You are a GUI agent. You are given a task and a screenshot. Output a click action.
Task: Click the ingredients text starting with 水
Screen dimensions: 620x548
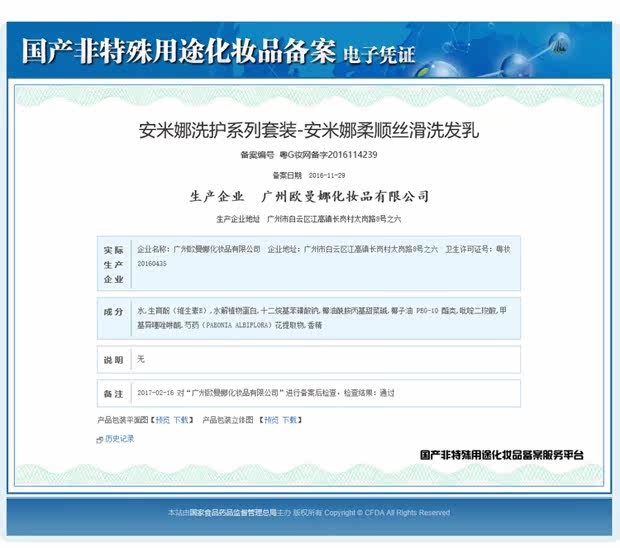(x=322, y=318)
